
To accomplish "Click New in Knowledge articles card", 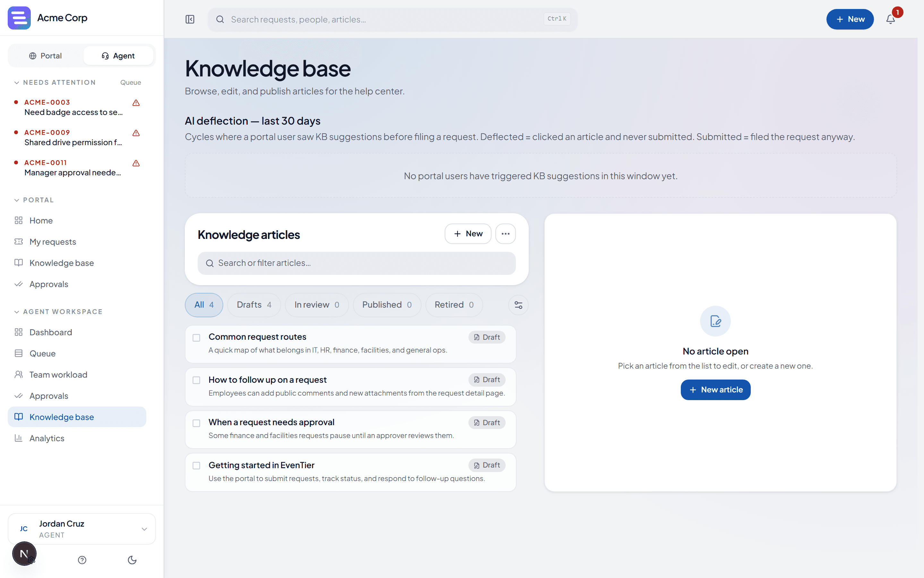I will click(468, 233).
